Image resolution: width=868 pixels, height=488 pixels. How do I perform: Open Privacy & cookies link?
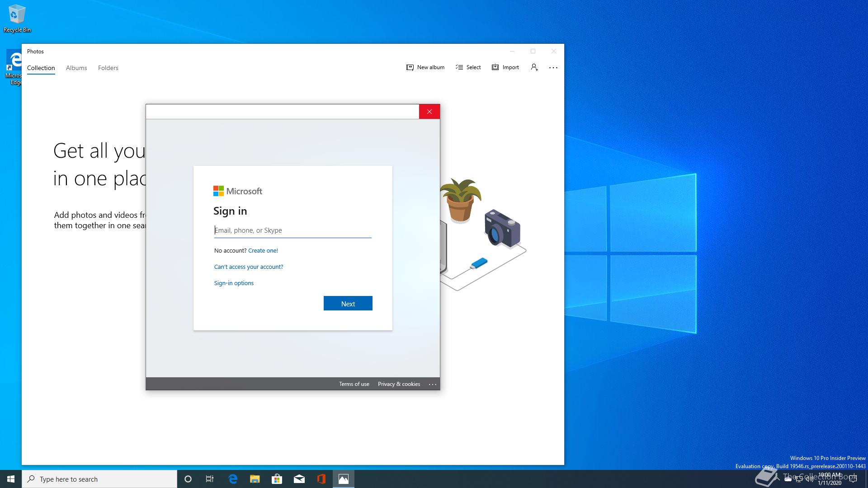[399, 384]
